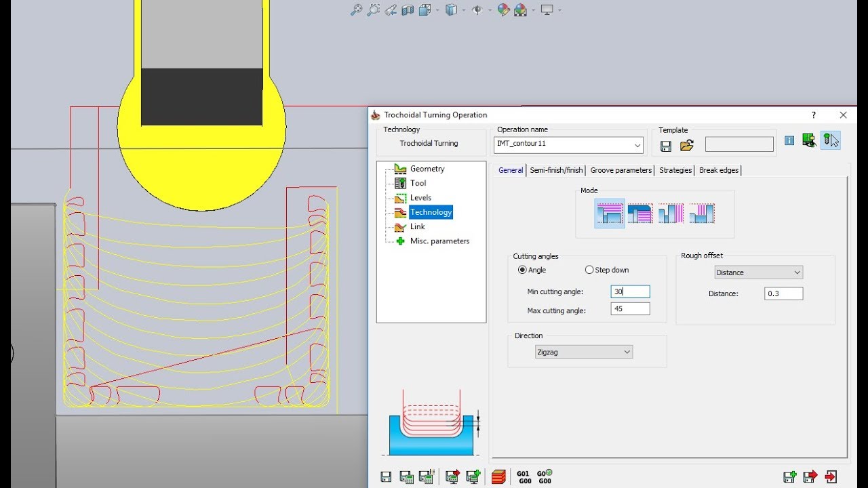
Task: Open the Strategies tab
Action: pos(675,170)
